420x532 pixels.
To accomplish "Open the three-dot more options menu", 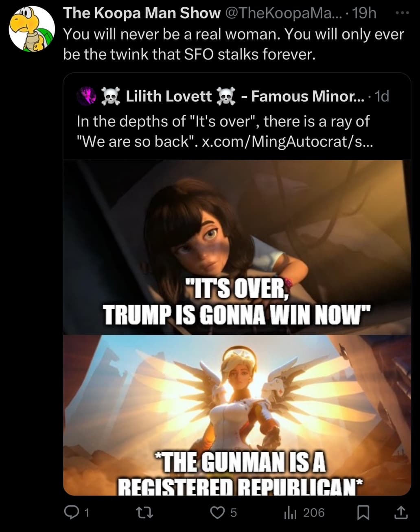I will click(402, 13).
